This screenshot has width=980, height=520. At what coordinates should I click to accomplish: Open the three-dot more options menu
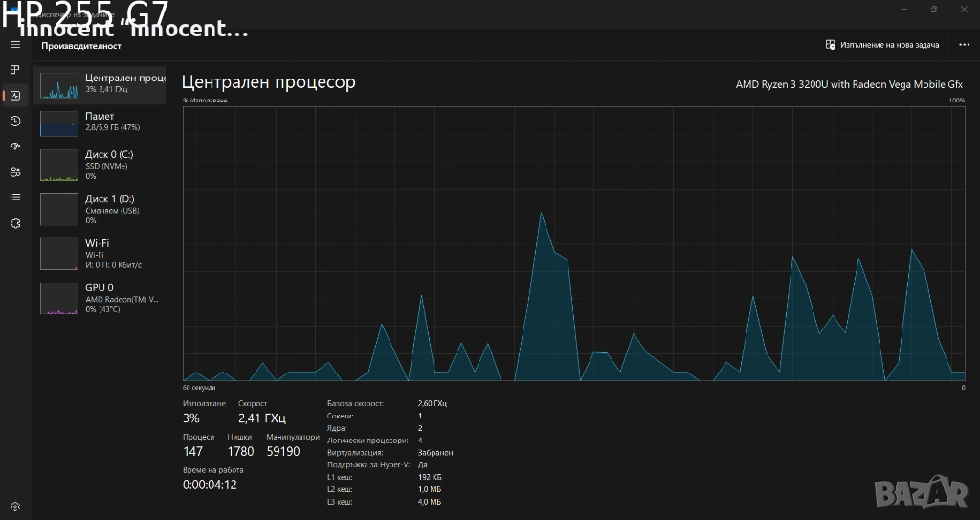click(x=964, y=45)
